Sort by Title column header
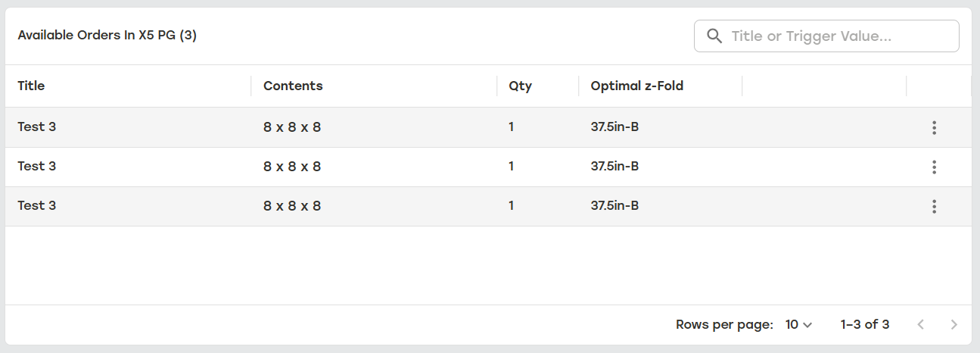Viewport: 980px width, 353px height. [31, 86]
